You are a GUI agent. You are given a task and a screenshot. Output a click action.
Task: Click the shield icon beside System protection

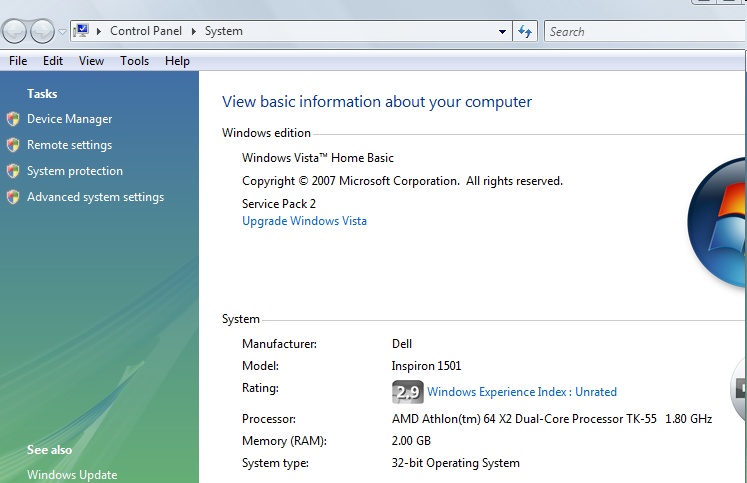click(13, 171)
